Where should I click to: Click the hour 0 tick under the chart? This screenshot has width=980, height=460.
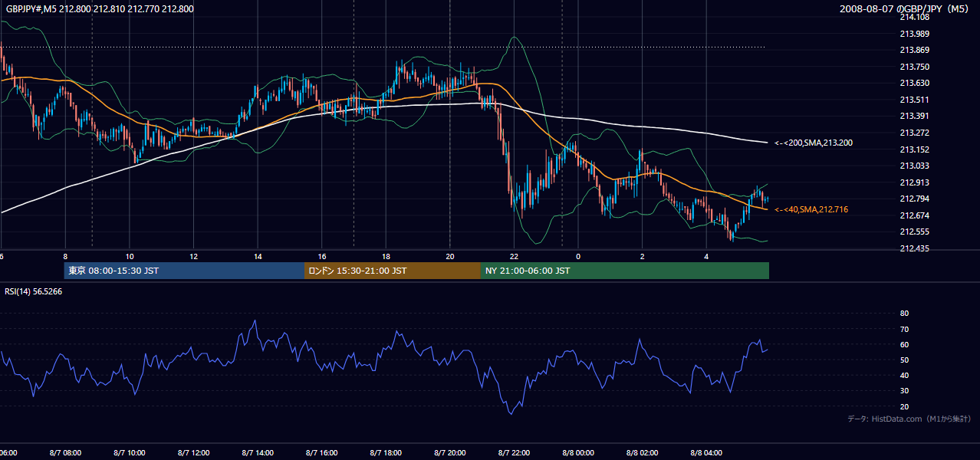pos(578,256)
